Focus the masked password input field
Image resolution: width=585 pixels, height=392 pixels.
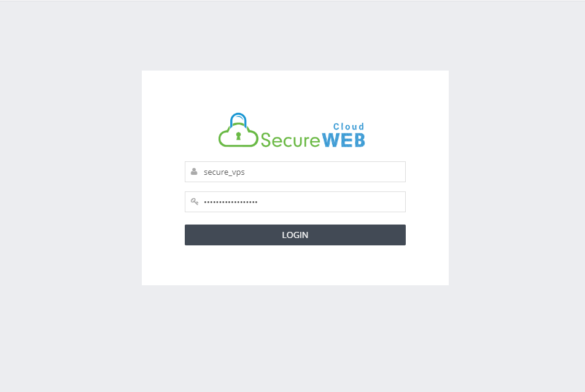295,202
